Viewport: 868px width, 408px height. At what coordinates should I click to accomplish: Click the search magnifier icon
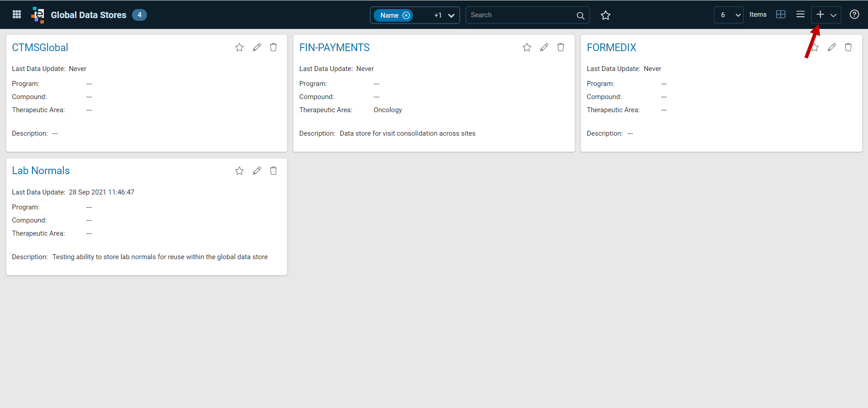click(580, 15)
